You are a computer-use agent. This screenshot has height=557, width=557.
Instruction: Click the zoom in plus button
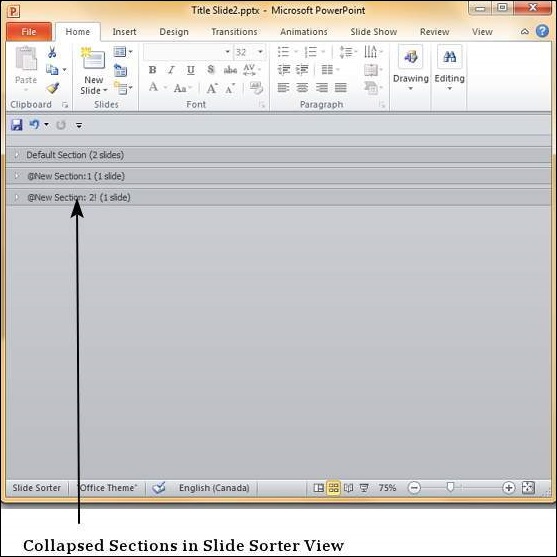(509, 488)
